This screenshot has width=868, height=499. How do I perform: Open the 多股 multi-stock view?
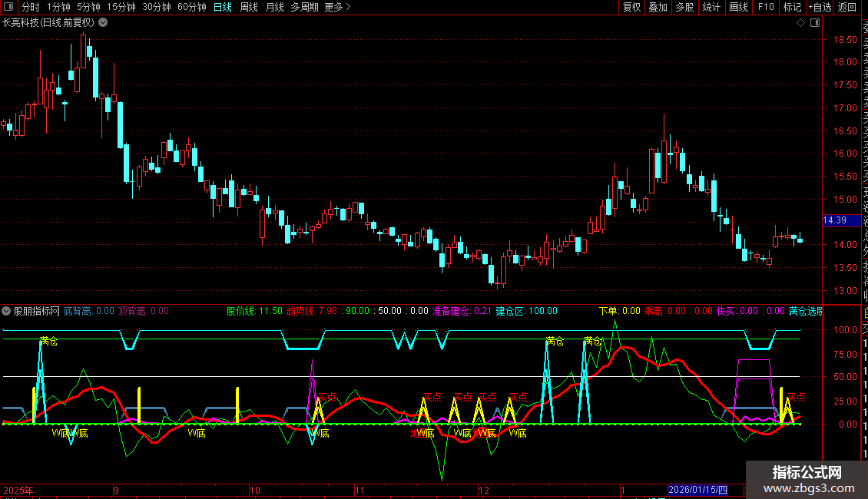(684, 7)
